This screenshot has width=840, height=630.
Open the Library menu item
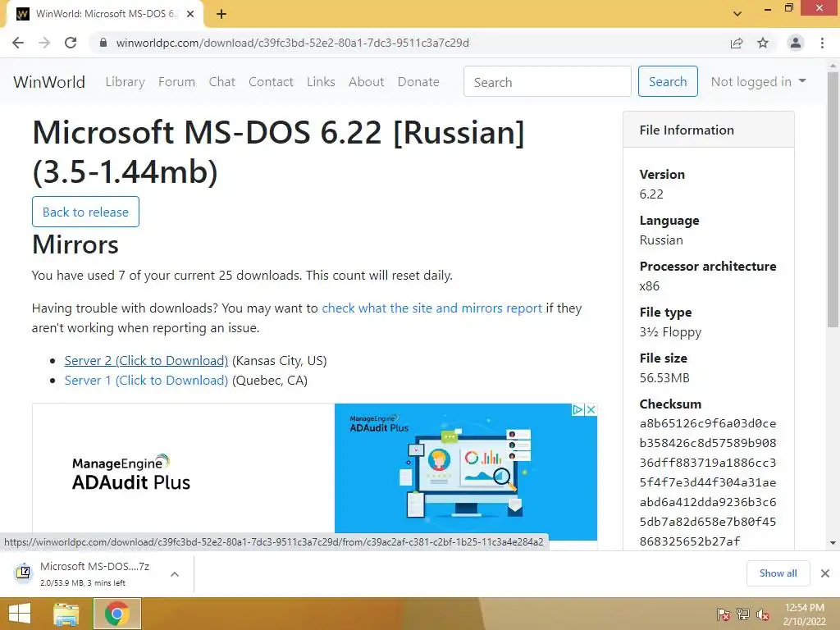coord(125,82)
